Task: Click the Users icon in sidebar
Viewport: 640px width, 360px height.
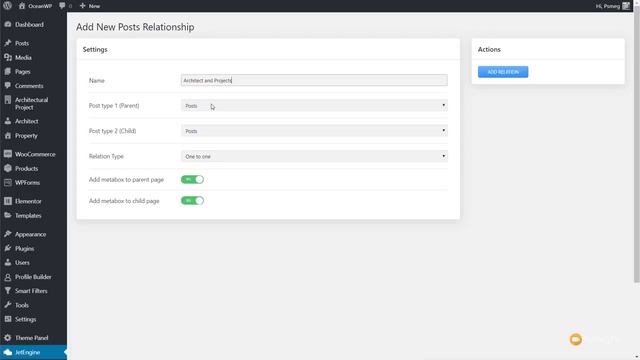Action: 8,262
